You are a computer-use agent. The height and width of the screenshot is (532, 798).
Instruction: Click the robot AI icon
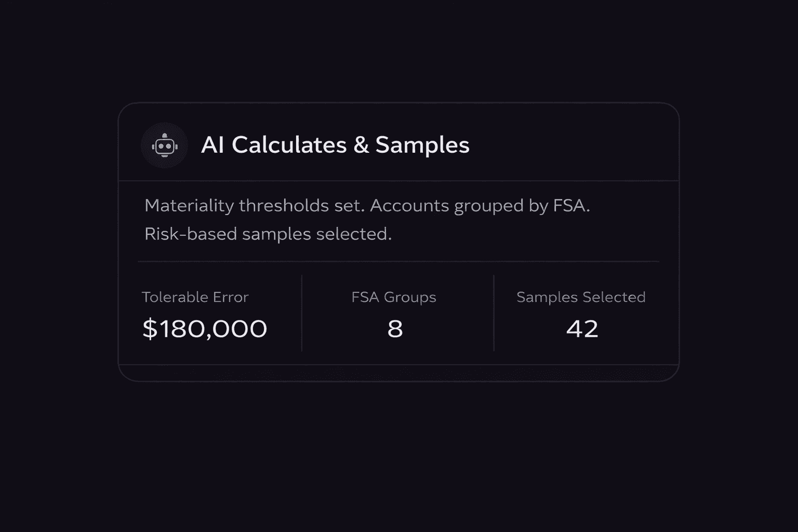tap(164, 145)
